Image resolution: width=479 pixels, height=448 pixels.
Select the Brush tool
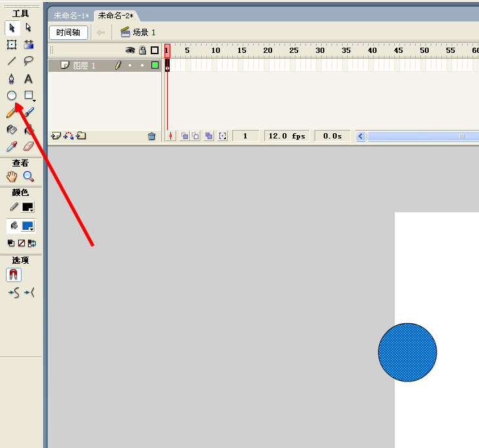pyautogui.click(x=29, y=112)
